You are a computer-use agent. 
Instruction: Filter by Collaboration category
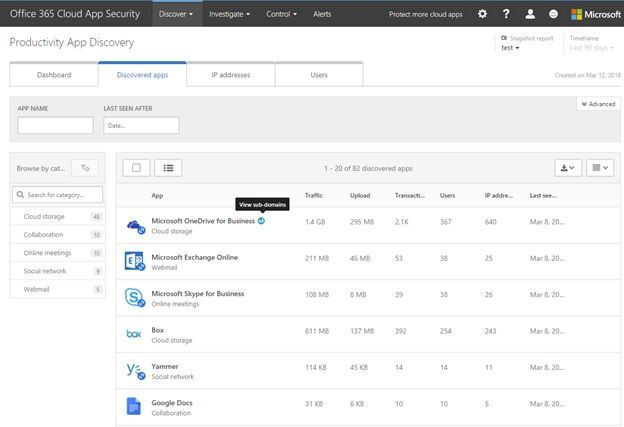58,235
